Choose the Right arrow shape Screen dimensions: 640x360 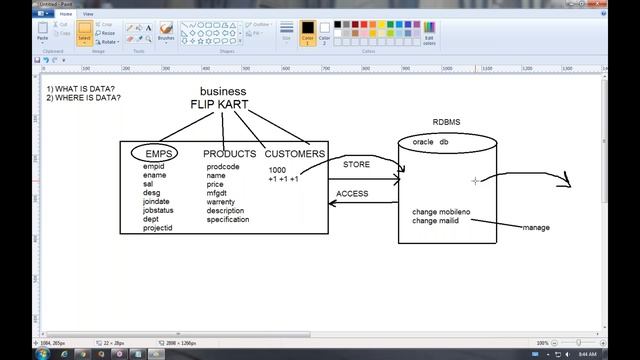pos(216,33)
